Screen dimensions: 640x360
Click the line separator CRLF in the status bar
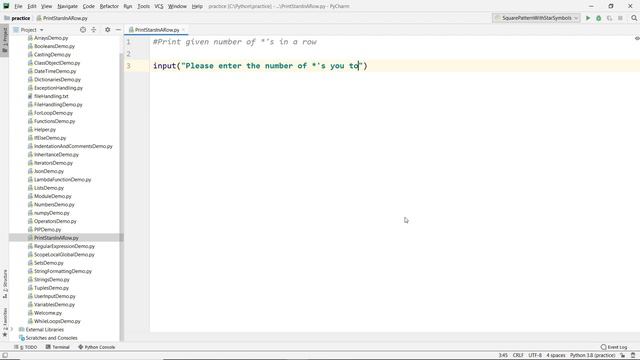pos(518,355)
